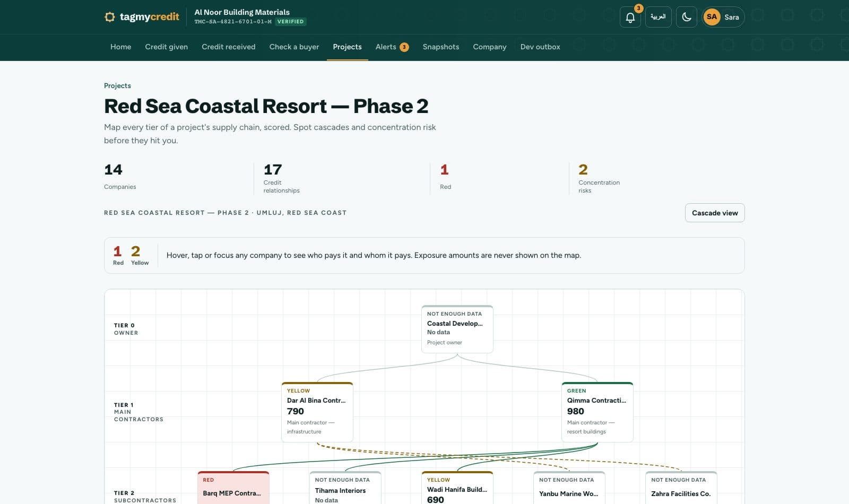
Task: Click the Al Noor Building Materials company name
Action: [242, 12]
